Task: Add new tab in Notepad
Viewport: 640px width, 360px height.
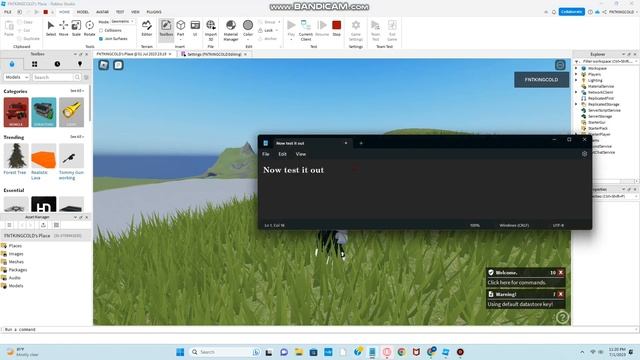Action: 361,143
